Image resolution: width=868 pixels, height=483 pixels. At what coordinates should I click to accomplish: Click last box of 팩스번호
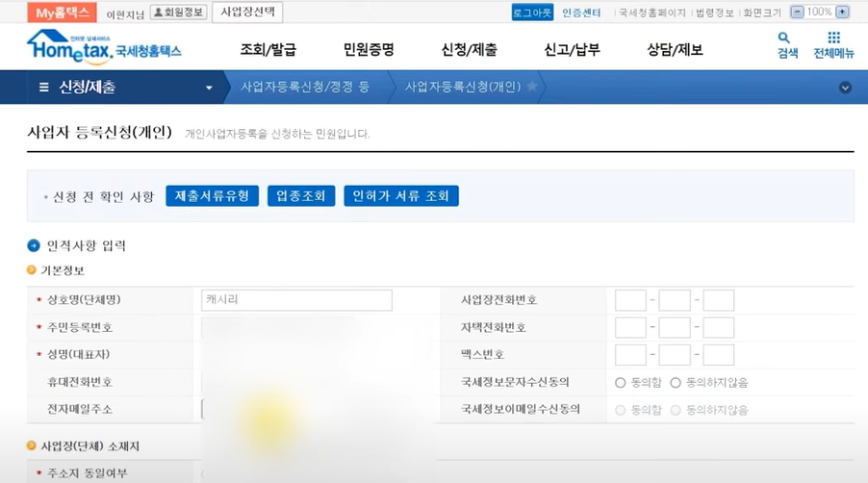click(719, 355)
